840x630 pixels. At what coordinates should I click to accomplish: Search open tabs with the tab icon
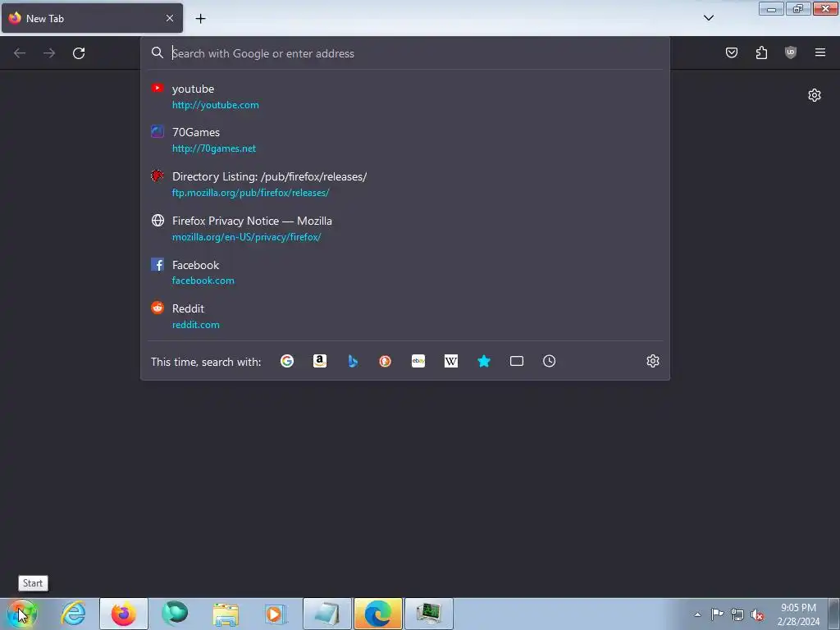(517, 361)
